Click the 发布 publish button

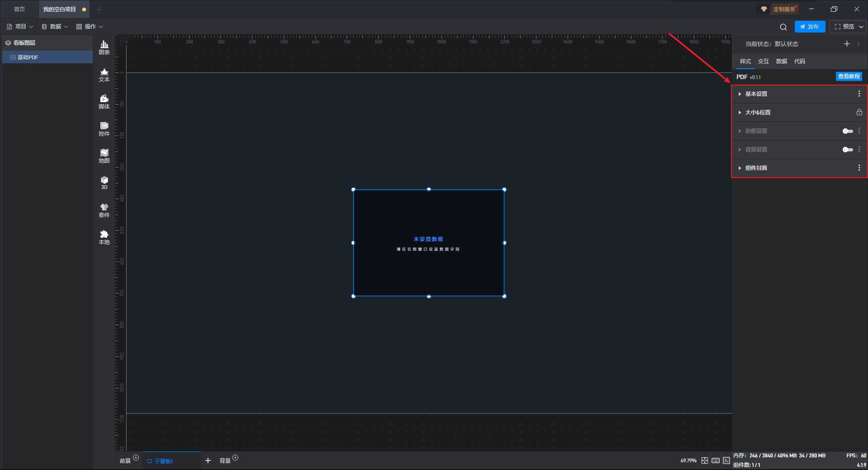(810, 27)
